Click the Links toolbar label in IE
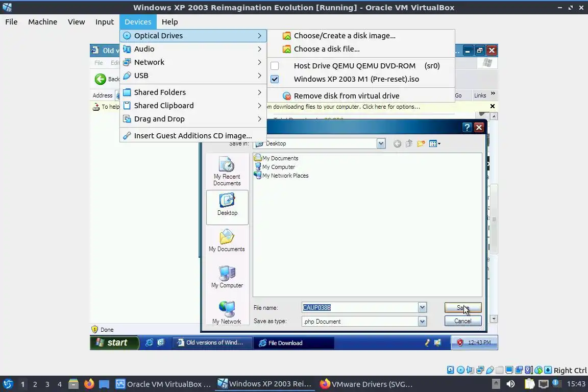This screenshot has height=392, width=588. (480, 95)
